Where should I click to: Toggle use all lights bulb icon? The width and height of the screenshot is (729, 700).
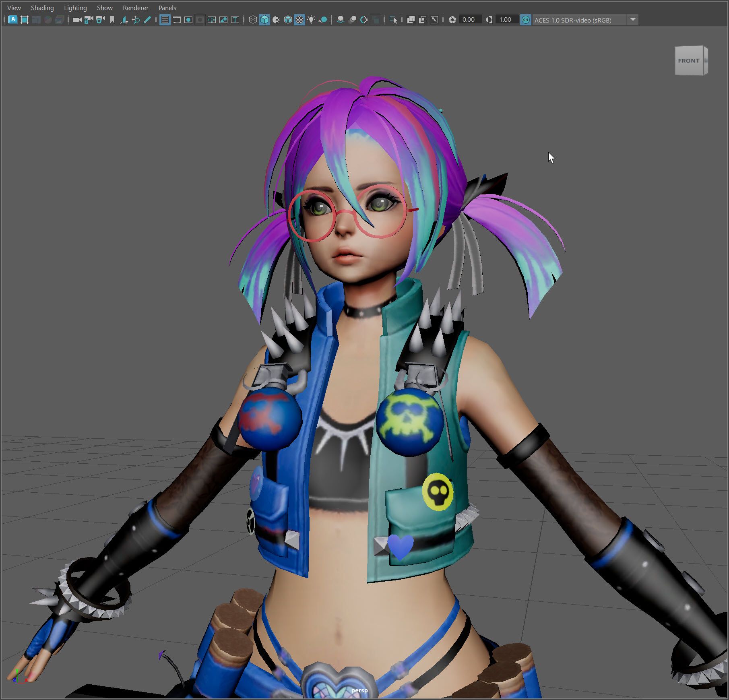point(311,20)
